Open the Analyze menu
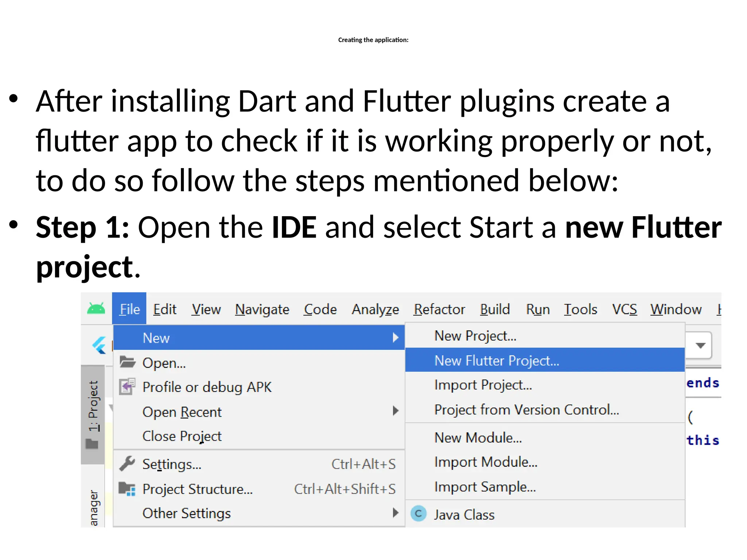 (375, 310)
